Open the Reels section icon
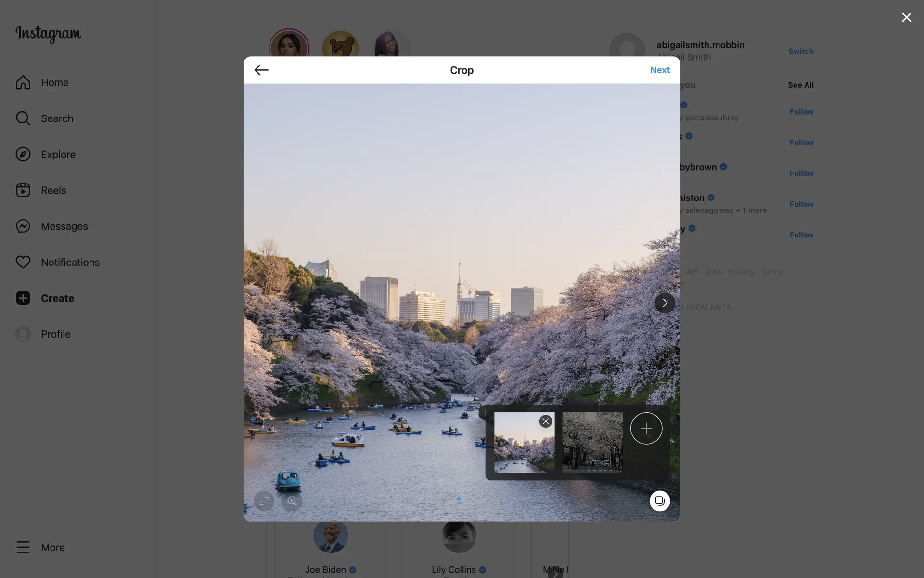Viewport: 924px width, 578px height. 23,190
